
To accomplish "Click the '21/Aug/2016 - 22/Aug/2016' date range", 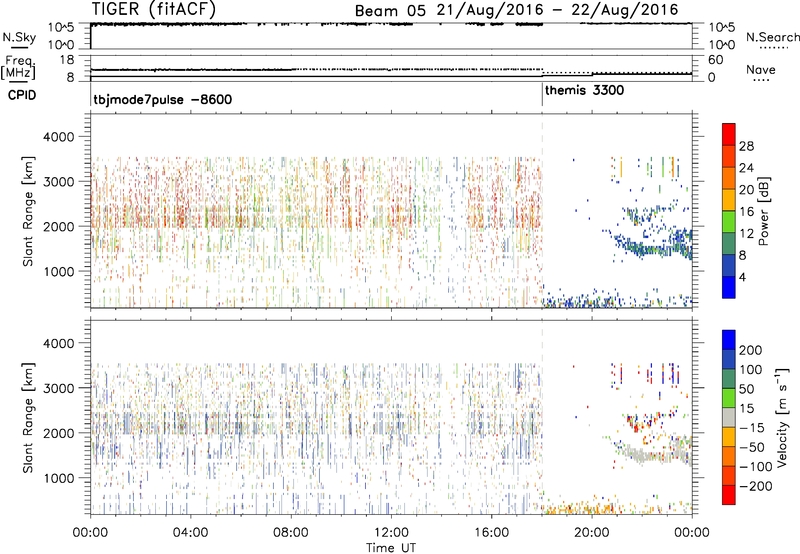I will (558, 10).
